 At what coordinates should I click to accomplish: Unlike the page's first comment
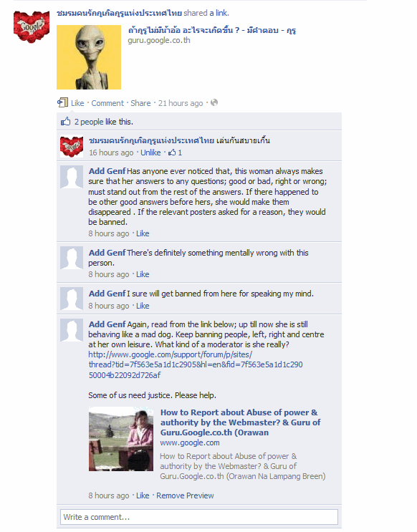[x=150, y=153]
